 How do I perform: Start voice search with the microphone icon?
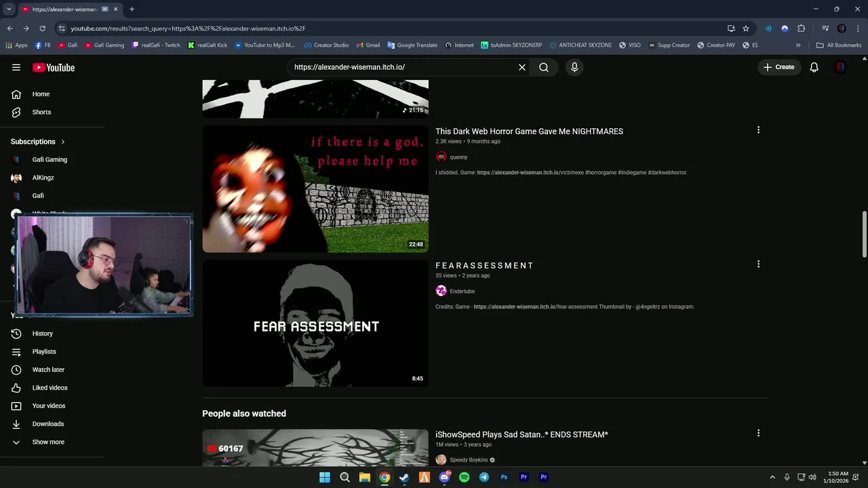[x=574, y=67]
